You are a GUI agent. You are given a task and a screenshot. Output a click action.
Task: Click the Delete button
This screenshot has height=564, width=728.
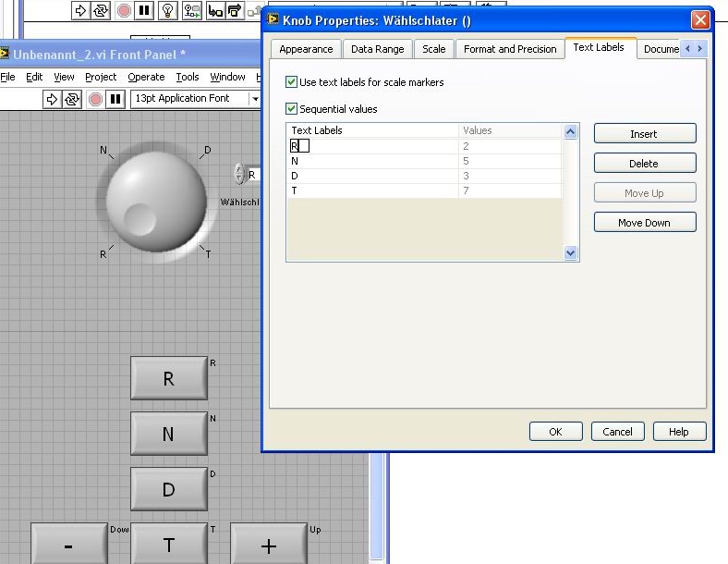pos(645,164)
